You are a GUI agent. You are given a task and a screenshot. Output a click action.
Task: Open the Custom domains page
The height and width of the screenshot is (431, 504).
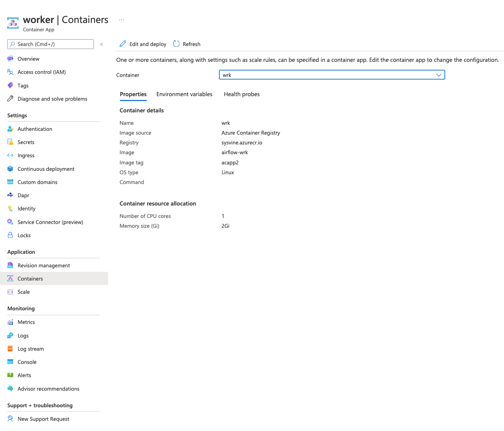pyautogui.click(x=37, y=182)
